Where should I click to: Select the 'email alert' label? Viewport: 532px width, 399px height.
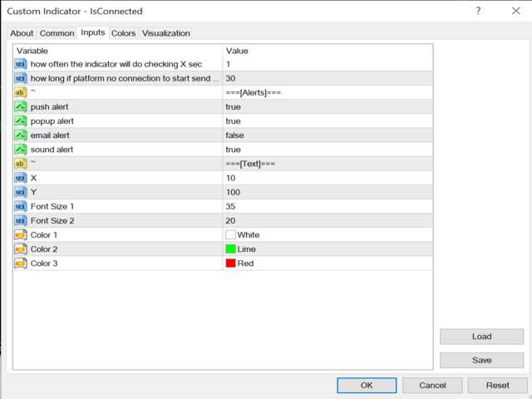[50, 135]
